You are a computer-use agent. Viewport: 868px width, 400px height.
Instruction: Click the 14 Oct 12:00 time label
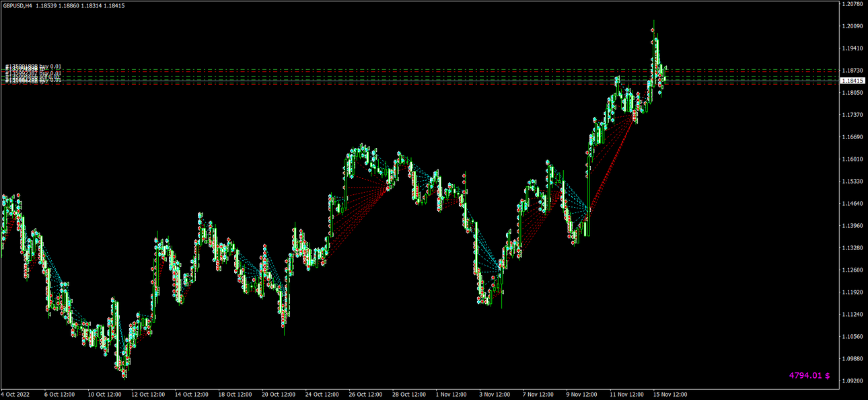click(191, 395)
